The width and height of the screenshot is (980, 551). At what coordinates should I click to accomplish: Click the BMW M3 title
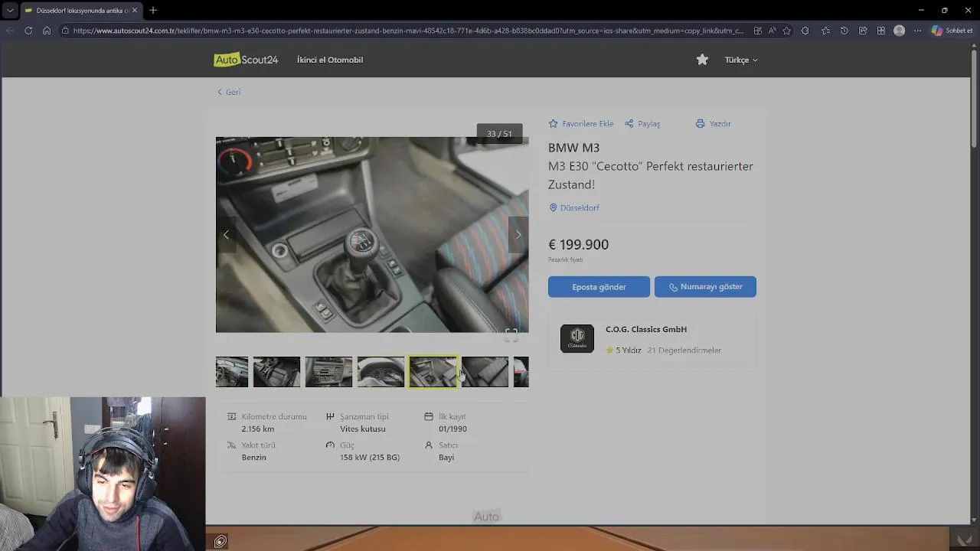tap(573, 148)
